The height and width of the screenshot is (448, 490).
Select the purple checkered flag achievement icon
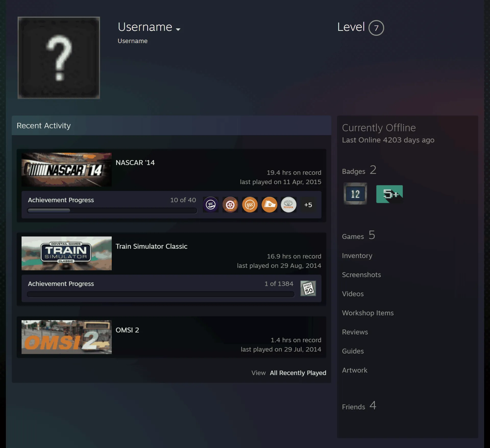[211, 204]
